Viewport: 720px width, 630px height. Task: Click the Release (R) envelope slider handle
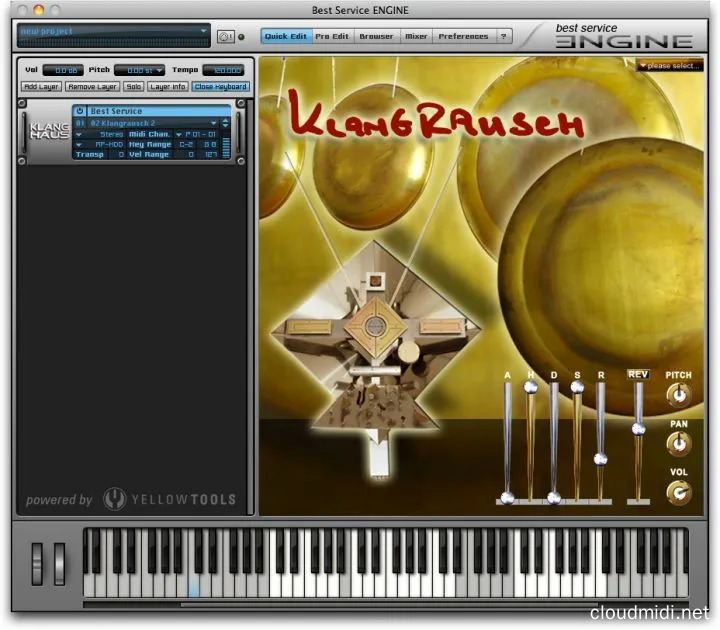coord(600,459)
